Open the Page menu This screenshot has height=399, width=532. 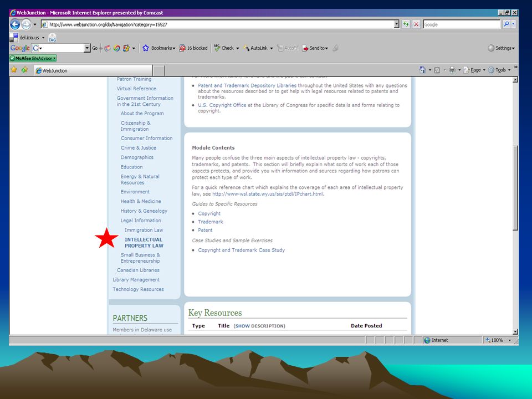474,70
